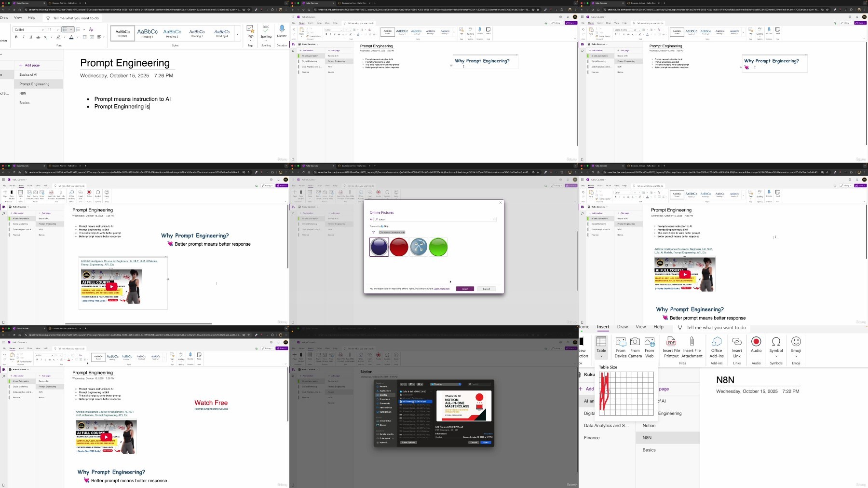The width and height of the screenshot is (868, 488).
Task: Toggle Italic in the enlarged Calibri font ribbon
Action: click(x=24, y=37)
